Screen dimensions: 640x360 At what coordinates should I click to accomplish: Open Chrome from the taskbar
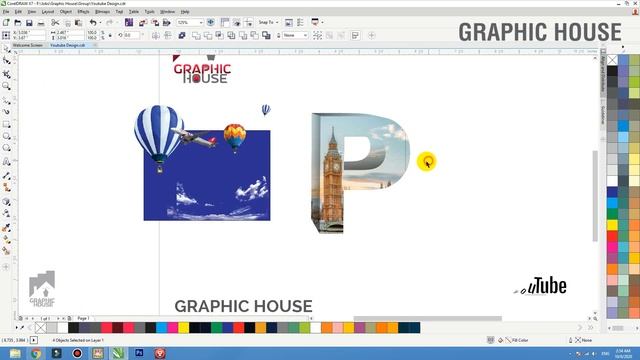pos(36,353)
